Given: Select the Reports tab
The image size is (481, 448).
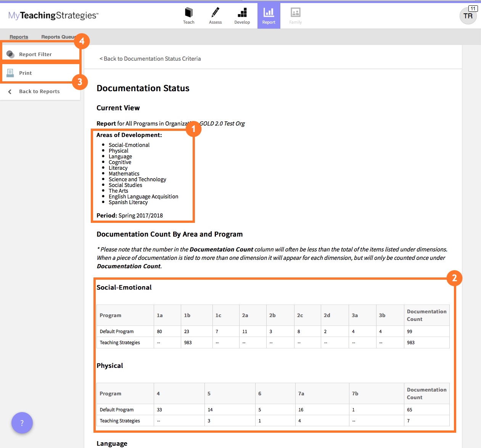Looking at the screenshot, I should [19, 37].
